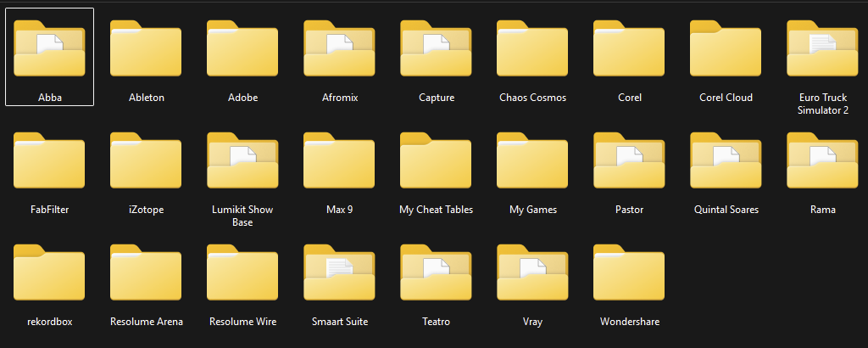868x348 pixels.
Task: Click the Capture folder icon
Action: pos(437,48)
